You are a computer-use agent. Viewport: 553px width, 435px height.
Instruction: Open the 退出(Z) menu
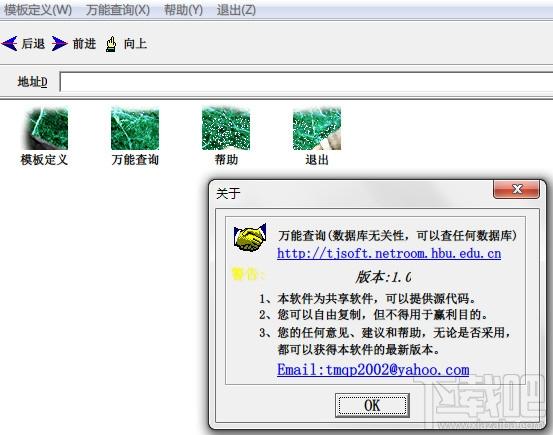coord(236,10)
